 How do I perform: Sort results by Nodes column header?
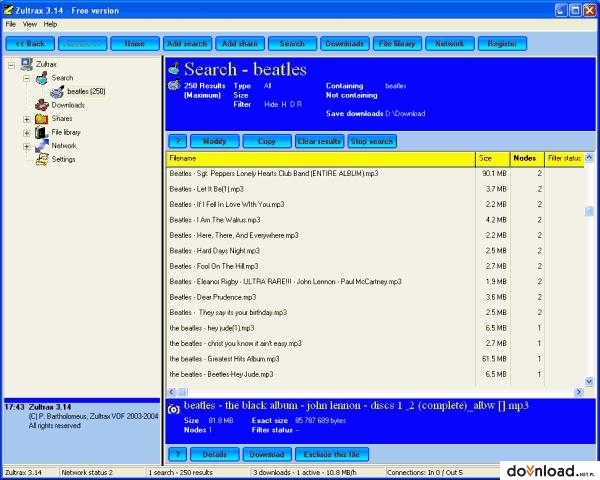click(x=527, y=159)
